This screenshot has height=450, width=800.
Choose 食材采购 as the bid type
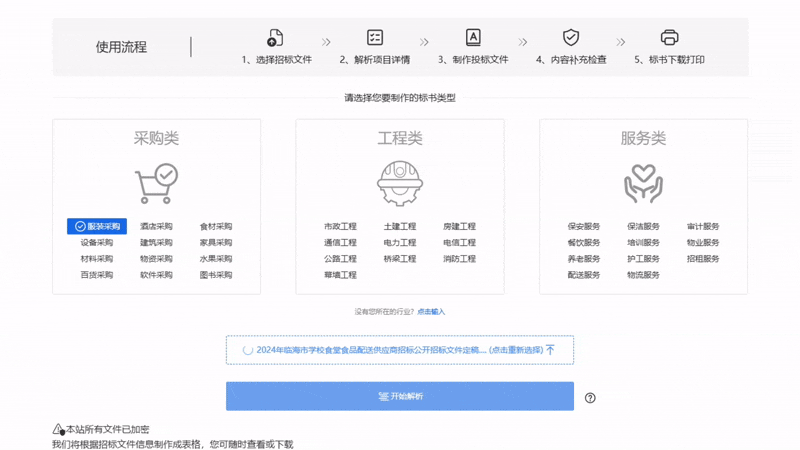point(216,227)
